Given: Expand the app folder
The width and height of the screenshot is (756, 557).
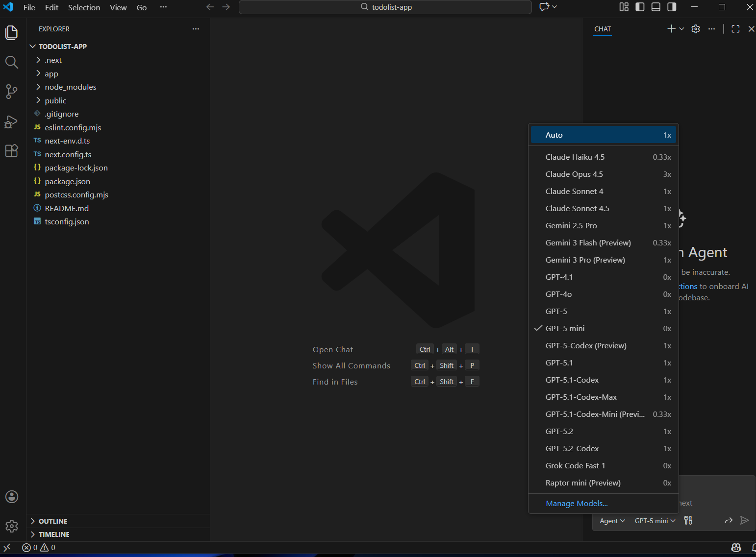Looking at the screenshot, I should (x=118, y=73).
